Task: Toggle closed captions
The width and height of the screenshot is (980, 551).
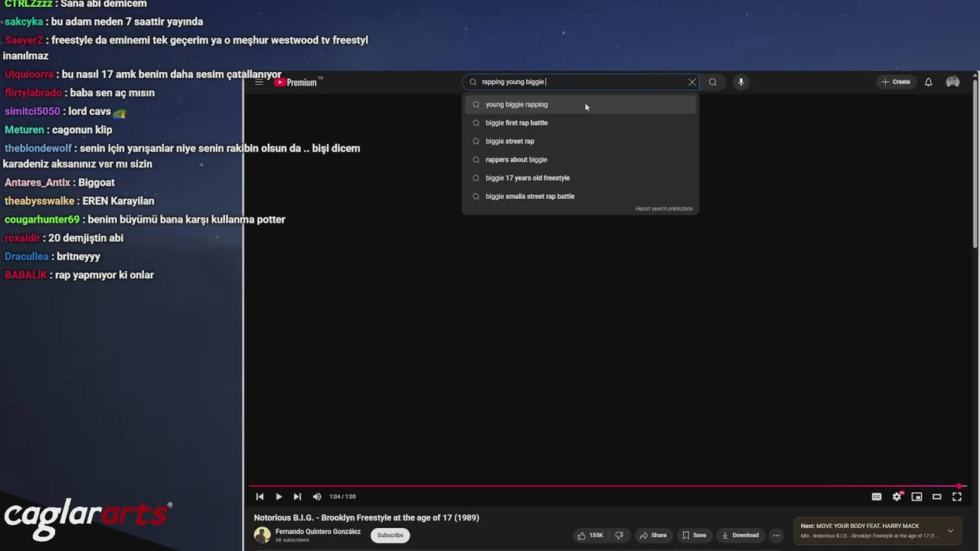Action: click(877, 497)
